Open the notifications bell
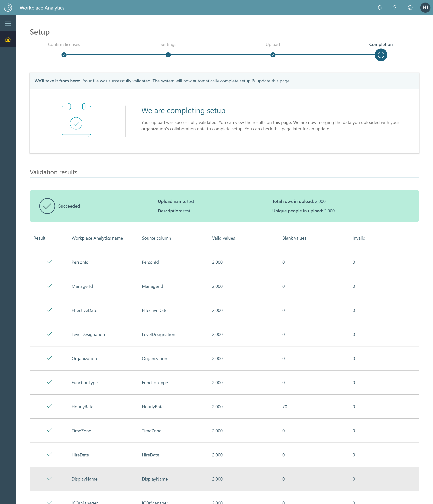 [x=379, y=8]
